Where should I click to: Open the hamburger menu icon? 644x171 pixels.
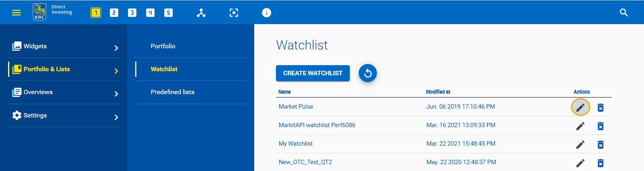pyautogui.click(x=16, y=13)
